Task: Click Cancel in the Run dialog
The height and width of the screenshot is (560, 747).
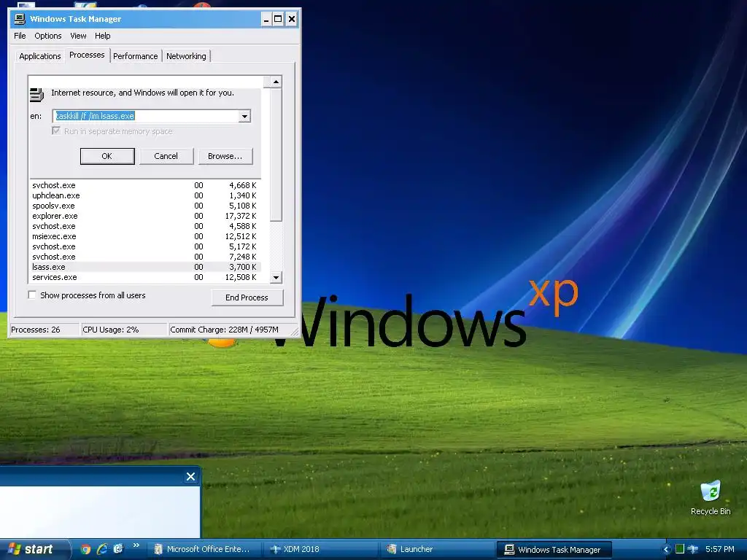Action: pyautogui.click(x=166, y=156)
